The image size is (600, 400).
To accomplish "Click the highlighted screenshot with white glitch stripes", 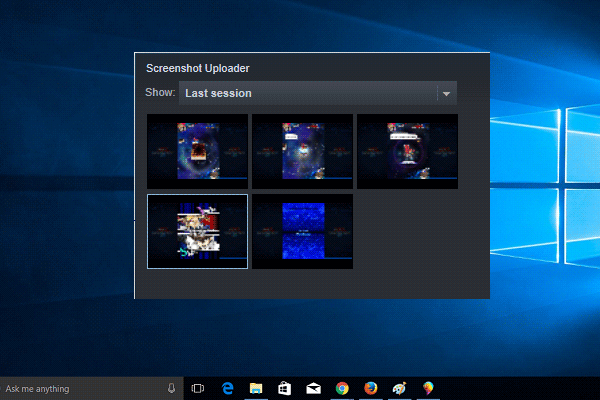I will [x=197, y=231].
